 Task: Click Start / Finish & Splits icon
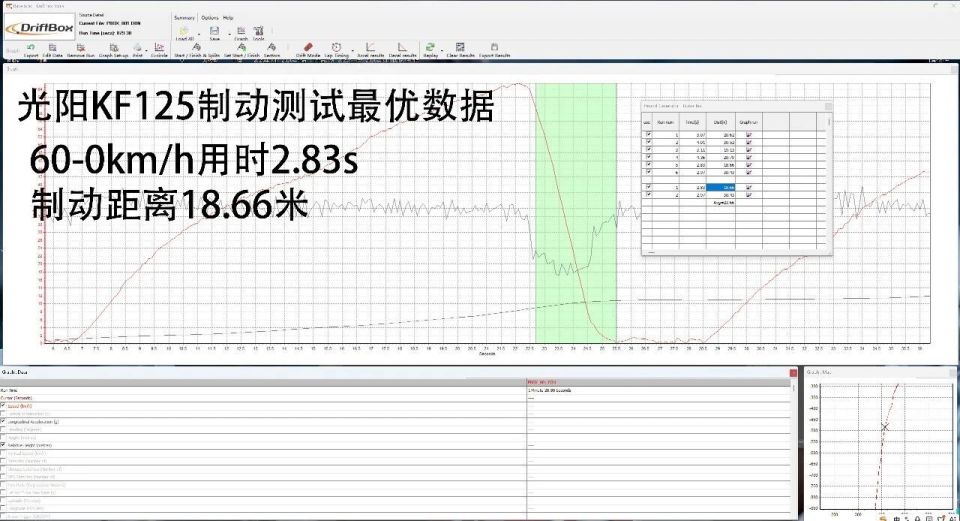(197, 47)
